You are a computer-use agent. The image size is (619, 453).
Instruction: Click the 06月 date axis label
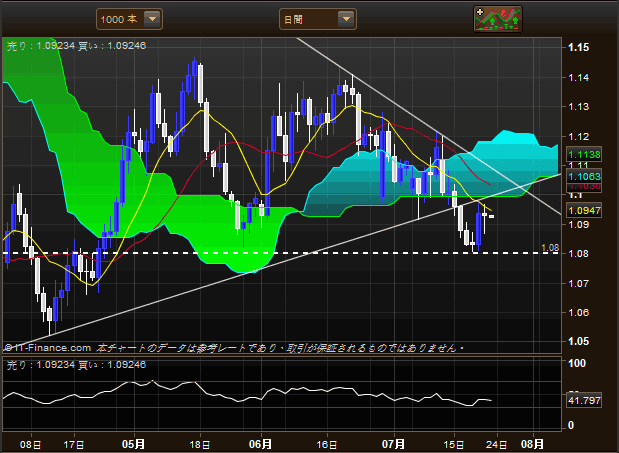pyautogui.click(x=260, y=444)
